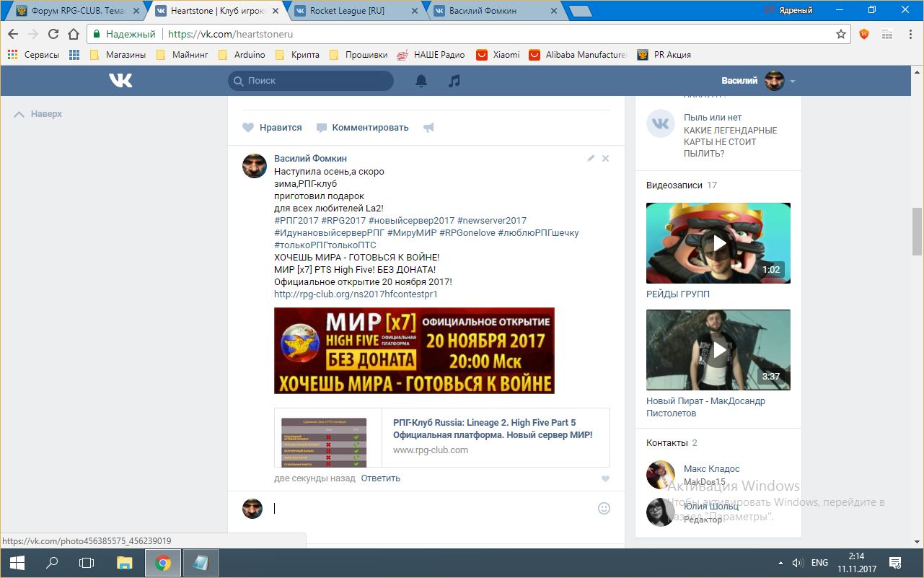Screen dimensions: 924x578
Task: Open the НАШЕ Радио bookmark
Action: click(x=431, y=55)
